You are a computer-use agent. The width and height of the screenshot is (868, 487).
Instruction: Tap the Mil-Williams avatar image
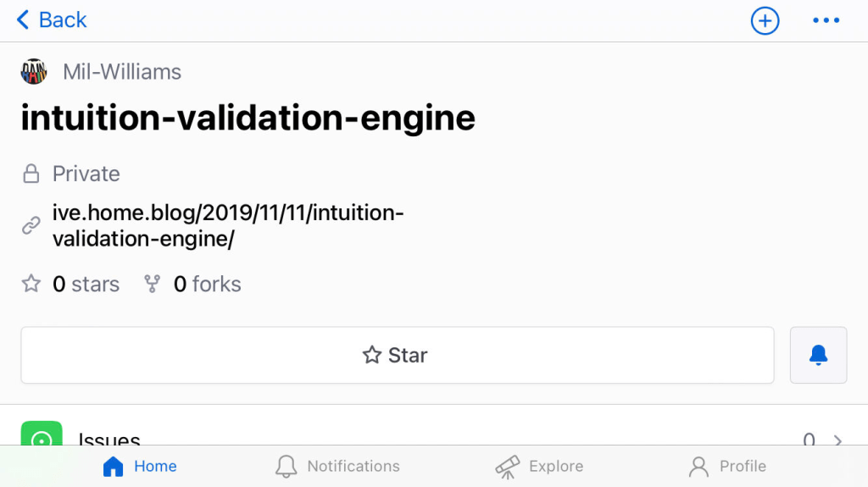34,72
